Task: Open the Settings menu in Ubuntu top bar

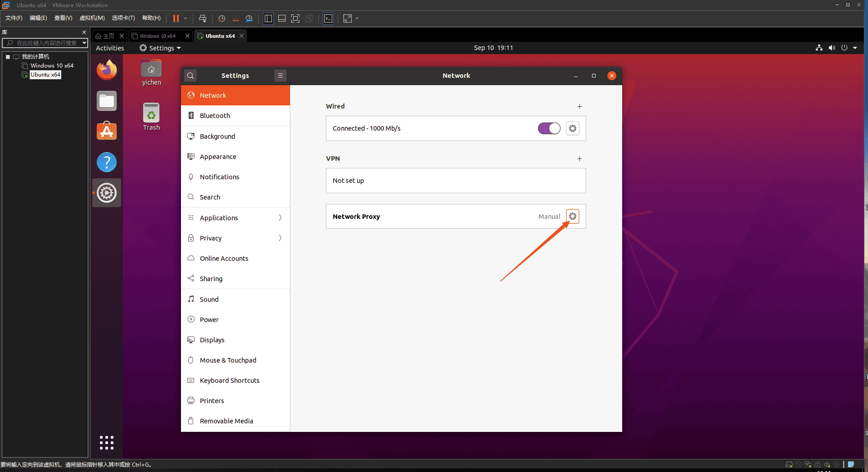Action: pyautogui.click(x=159, y=48)
